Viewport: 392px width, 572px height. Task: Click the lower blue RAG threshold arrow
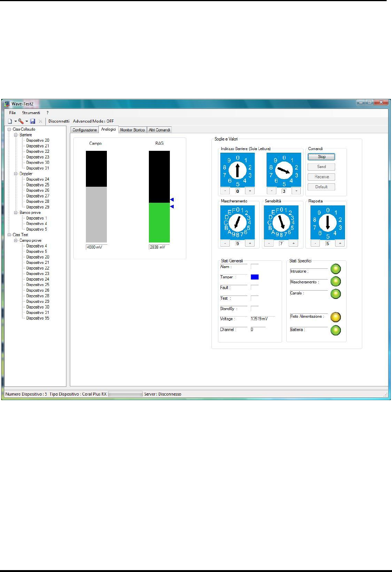click(172, 207)
